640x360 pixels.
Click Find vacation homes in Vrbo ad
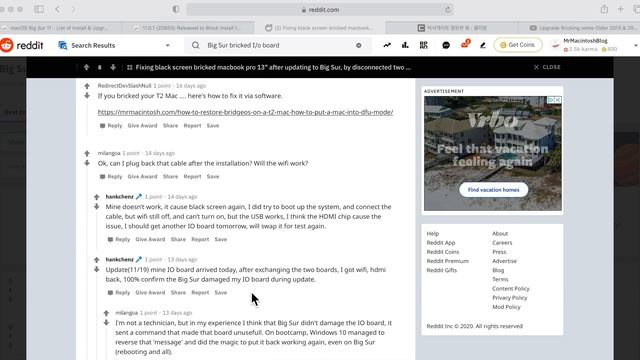pos(493,190)
